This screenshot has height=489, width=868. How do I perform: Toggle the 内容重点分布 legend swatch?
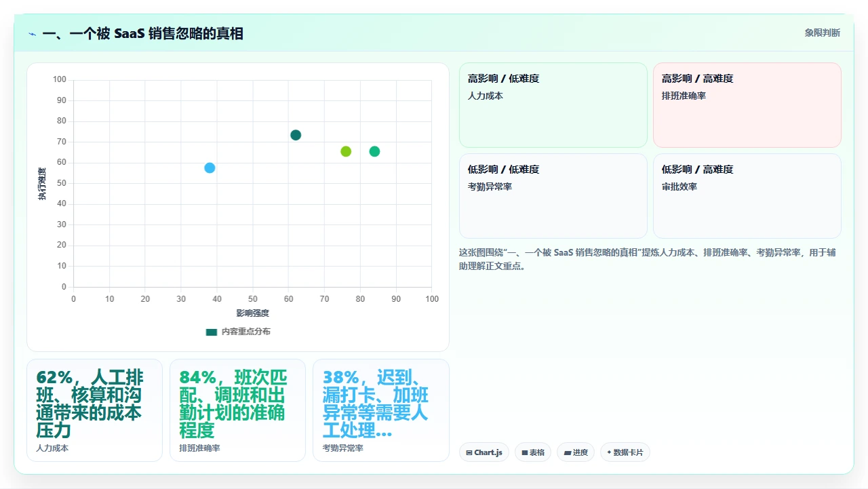tap(212, 332)
